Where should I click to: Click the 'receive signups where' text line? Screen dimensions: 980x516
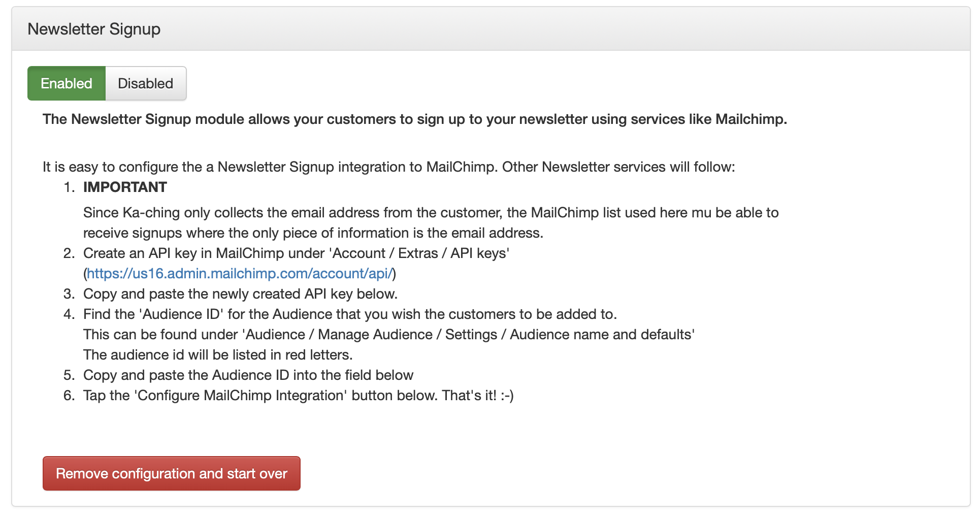[x=313, y=233]
